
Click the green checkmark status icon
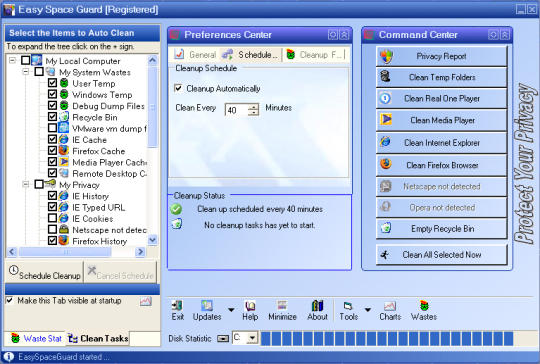(176, 209)
